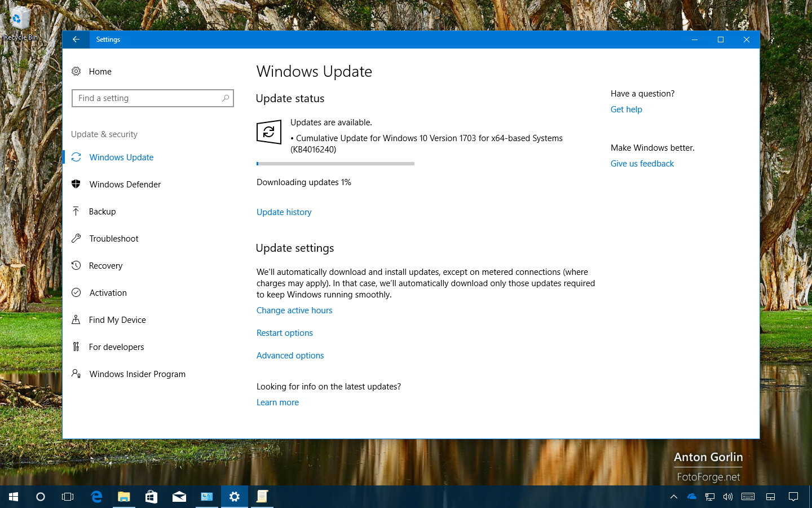Launch the Store from the taskbar

(151, 497)
